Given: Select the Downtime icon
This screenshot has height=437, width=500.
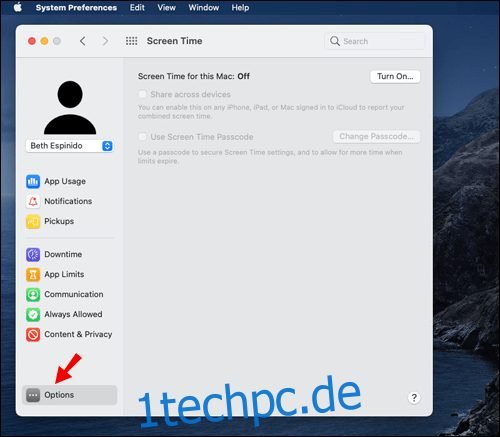Looking at the screenshot, I should 33,254.
